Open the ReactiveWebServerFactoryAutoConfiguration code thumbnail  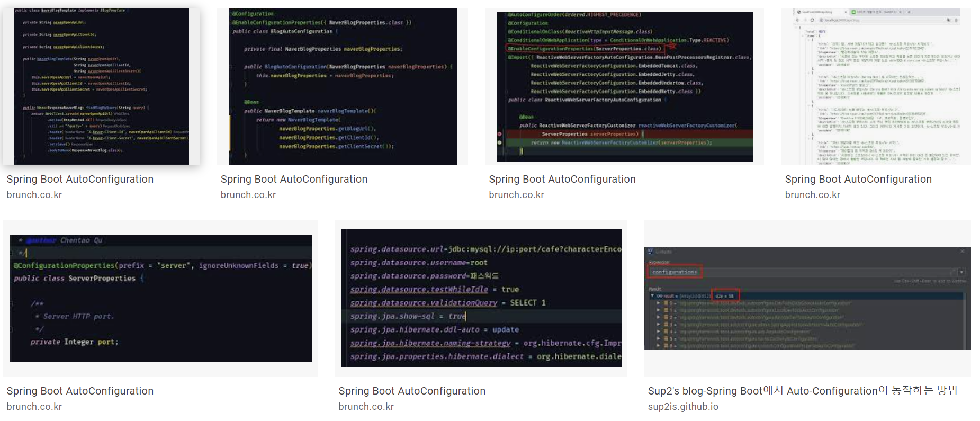point(625,86)
